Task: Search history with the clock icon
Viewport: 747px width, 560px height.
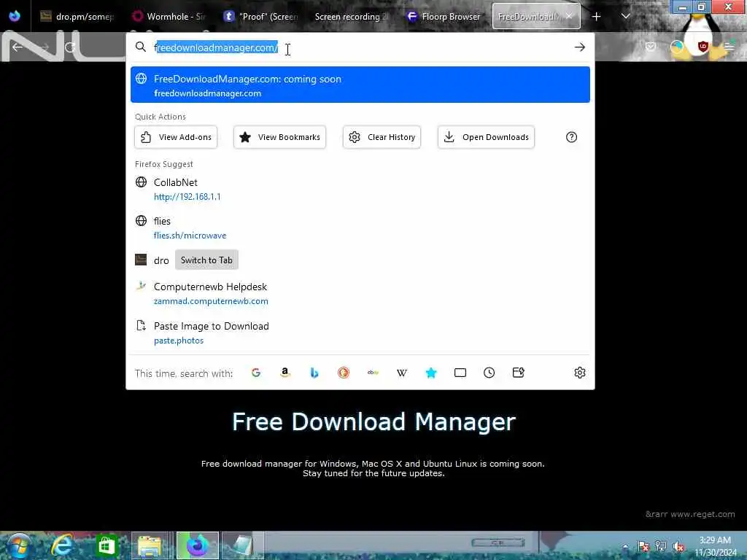Action: coord(489,373)
